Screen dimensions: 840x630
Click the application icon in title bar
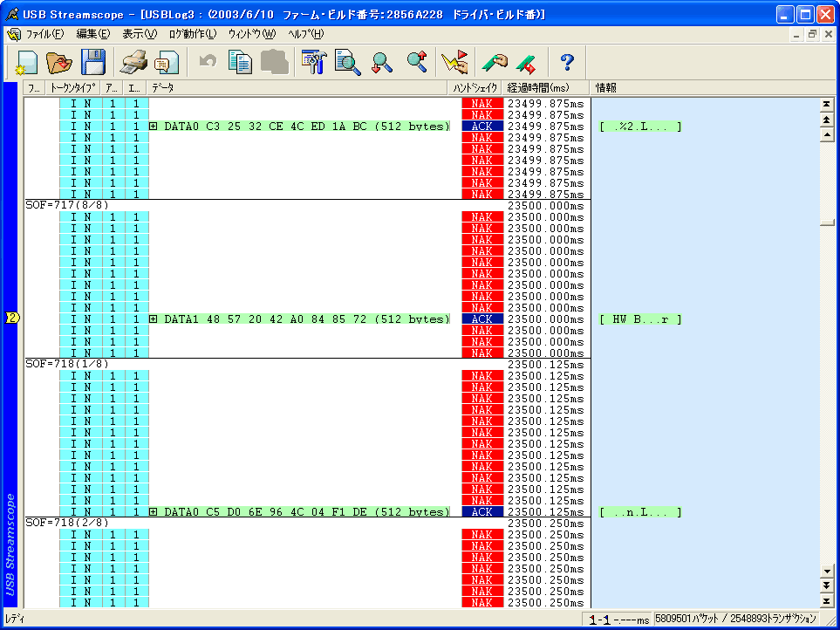pyautogui.click(x=12, y=14)
